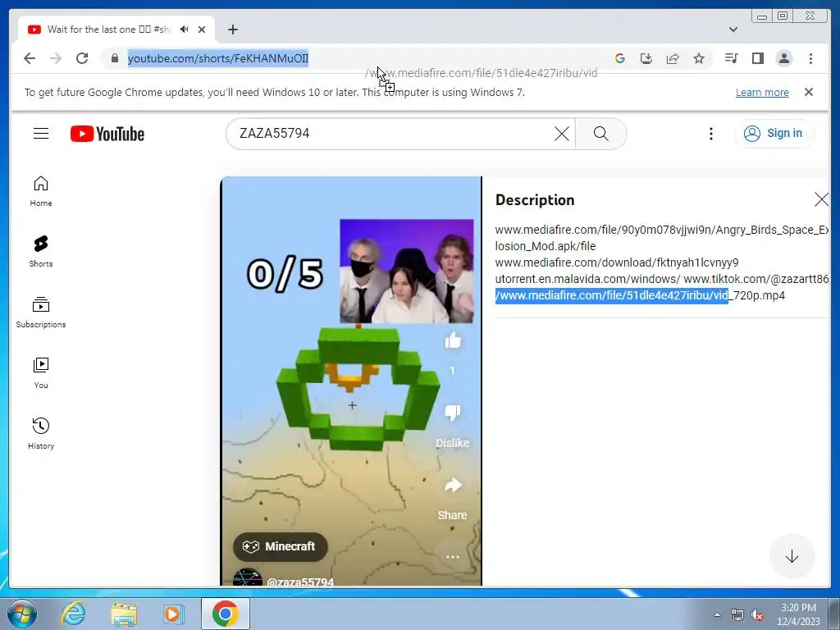Viewport: 840px width, 630px height.
Task: Install the page as app icon
Action: (646, 58)
